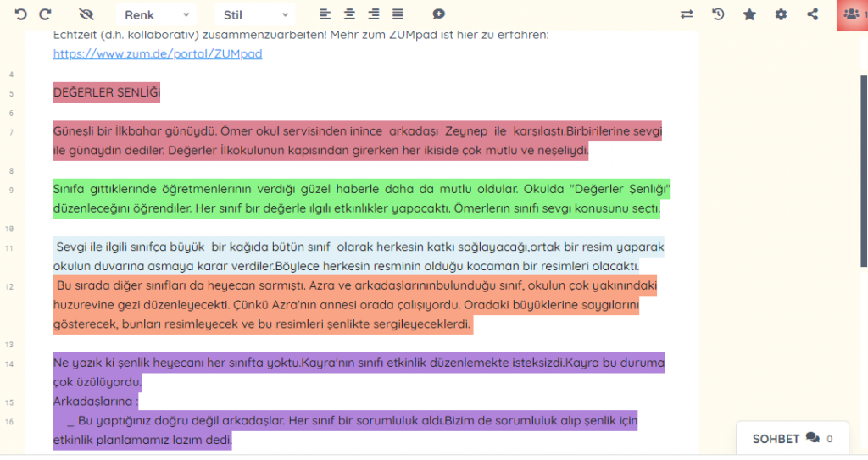Open the Renk color dropdown

[156, 15]
